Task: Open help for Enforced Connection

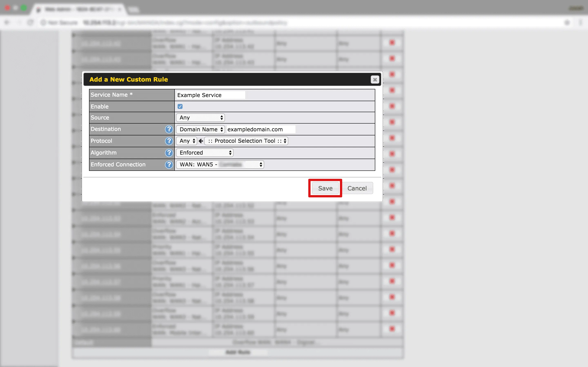Action: tap(169, 165)
